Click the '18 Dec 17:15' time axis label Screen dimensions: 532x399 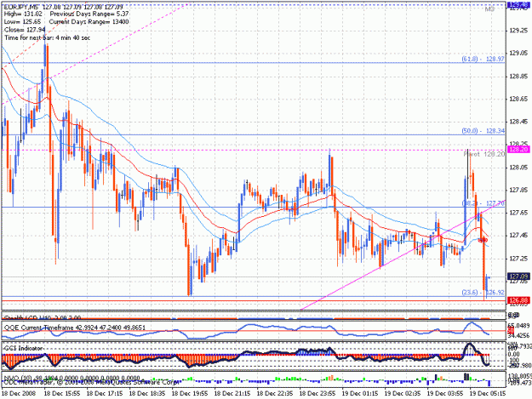[x=104, y=394]
